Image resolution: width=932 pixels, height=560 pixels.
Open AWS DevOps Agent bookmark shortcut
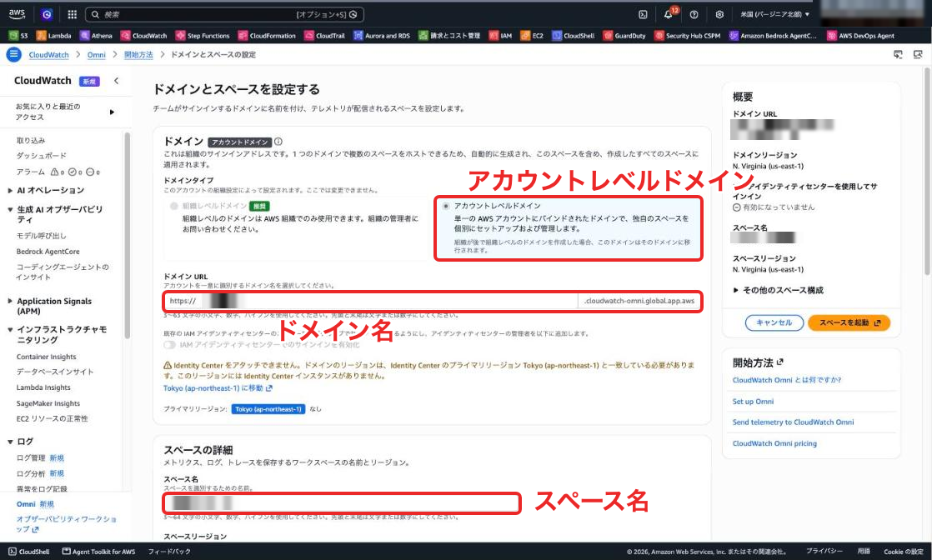(x=860, y=36)
